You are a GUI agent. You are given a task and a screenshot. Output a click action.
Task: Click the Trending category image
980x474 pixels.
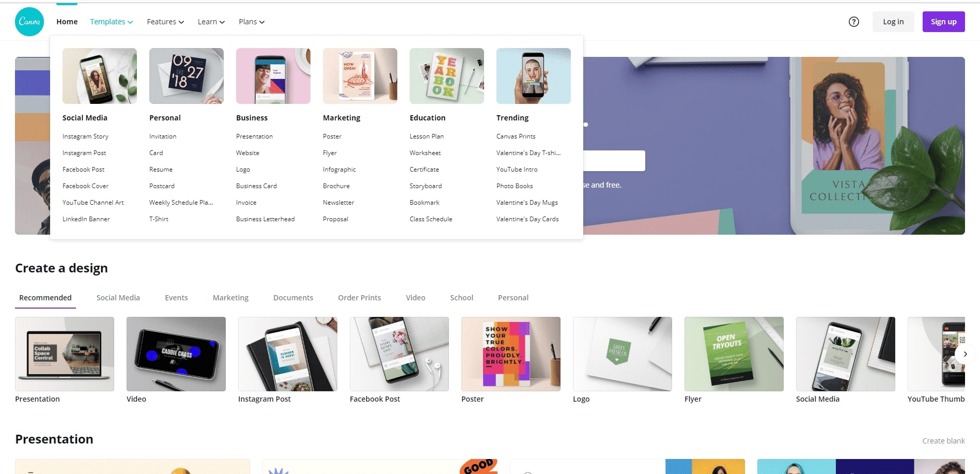tap(534, 76)
